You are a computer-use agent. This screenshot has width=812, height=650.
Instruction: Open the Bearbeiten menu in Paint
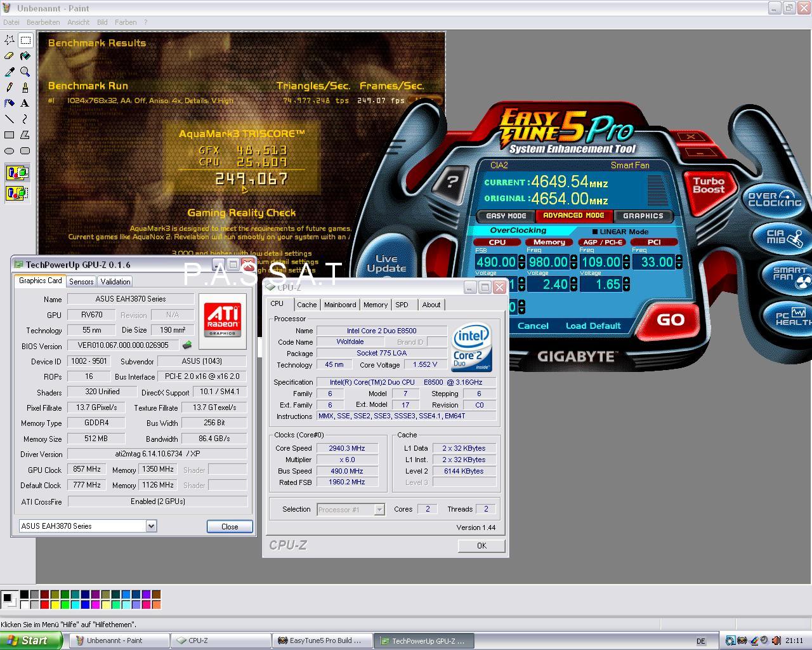click(x=43, y=22)
